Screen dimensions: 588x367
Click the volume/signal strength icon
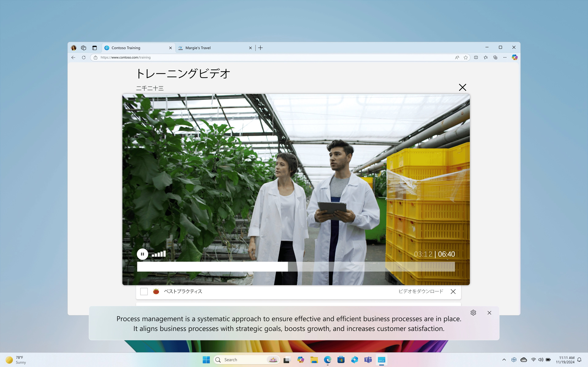click(159, 254)
